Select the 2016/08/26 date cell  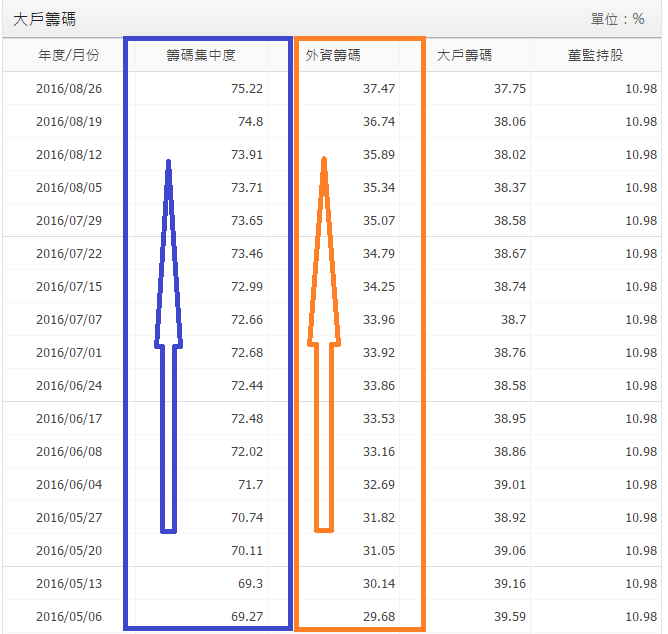69,89
